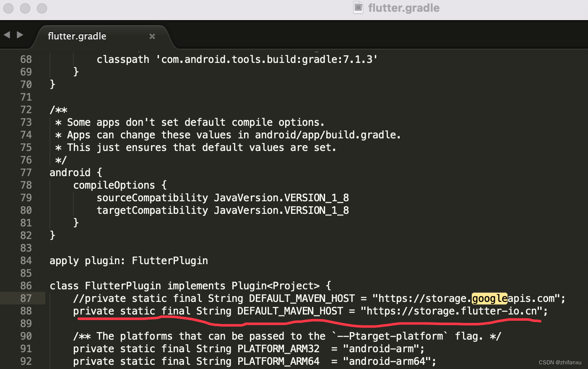
Task: Toggle selection of line 88 via its gutter number
Action: [x=26, y=311]
